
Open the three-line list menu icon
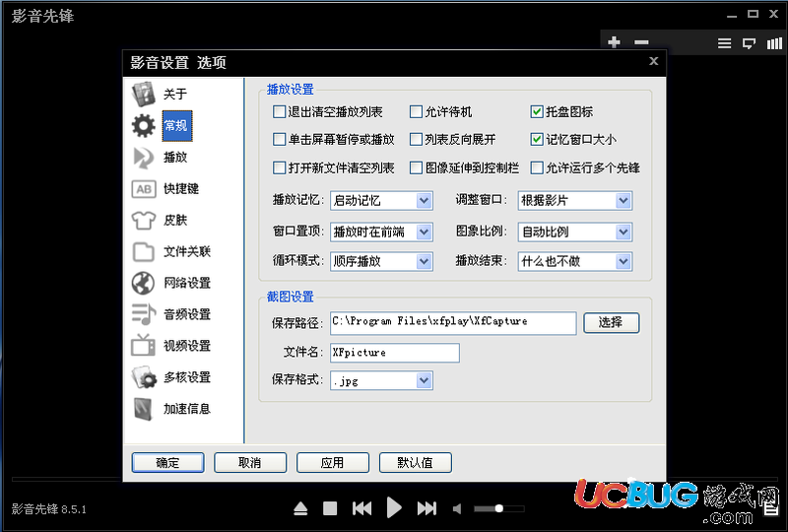click(x=724, y=43)
